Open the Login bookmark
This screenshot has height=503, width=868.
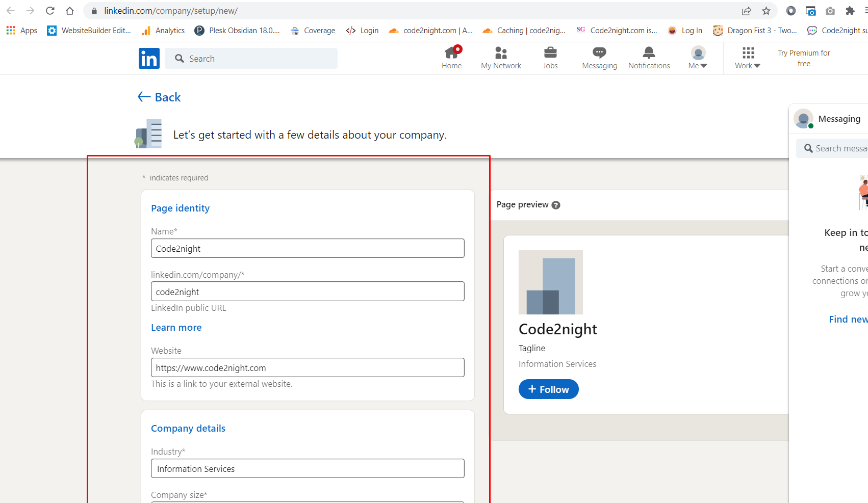362,31
